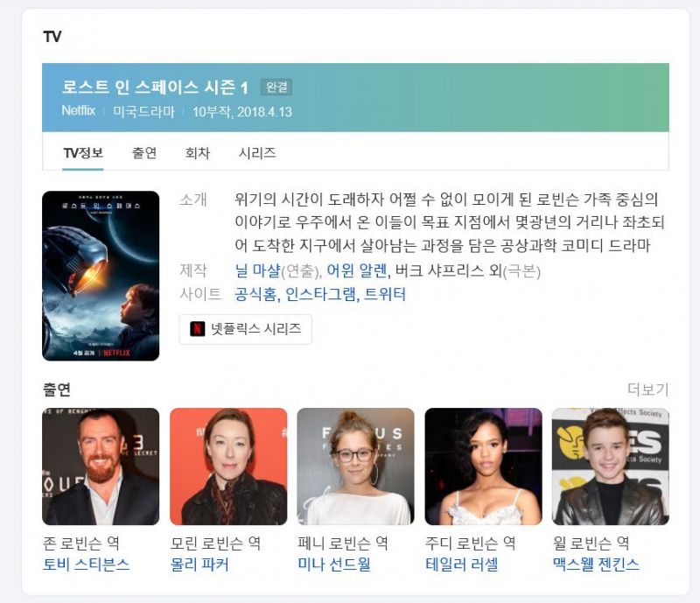Click the Netflix logo icon in series button
This screenshot has width=700, height=603.
198,329
